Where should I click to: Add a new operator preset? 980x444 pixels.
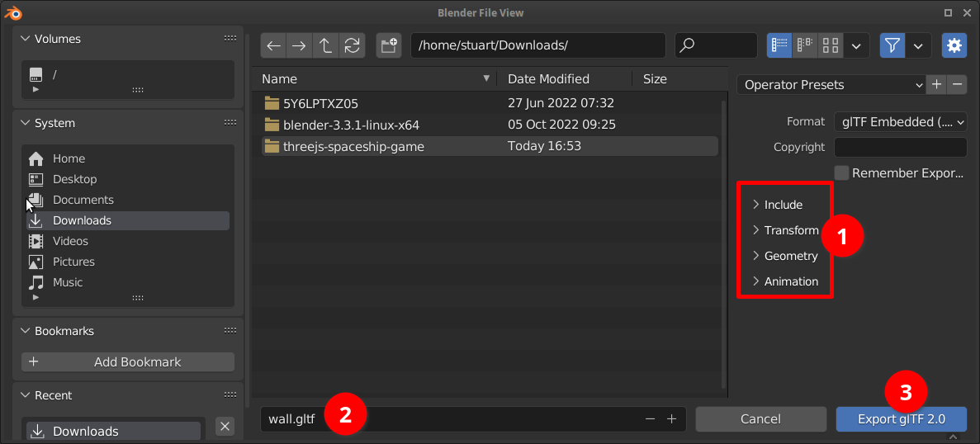936,85
